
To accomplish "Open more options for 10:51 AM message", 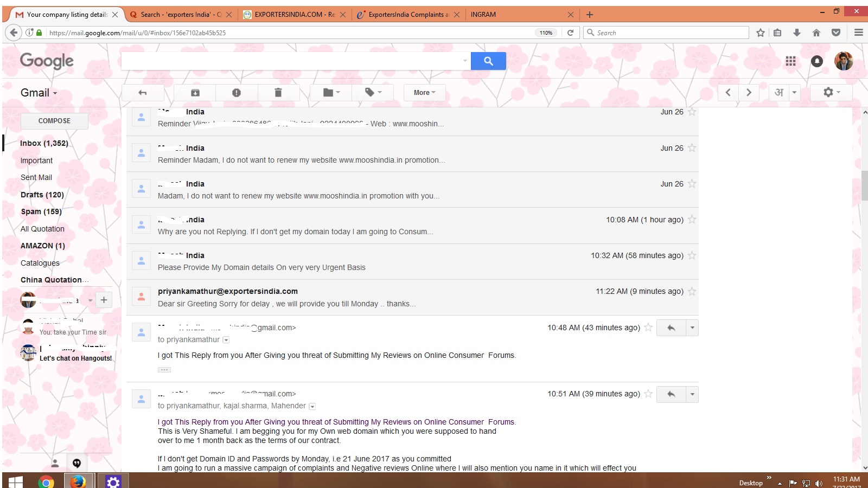I will tap(692, 394).
